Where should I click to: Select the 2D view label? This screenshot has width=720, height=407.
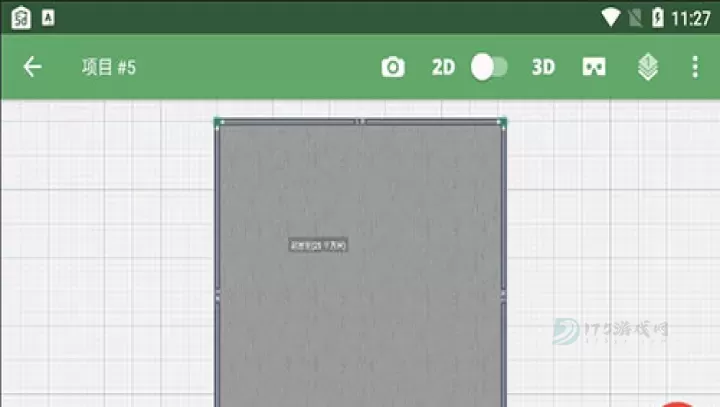point(443,67)
